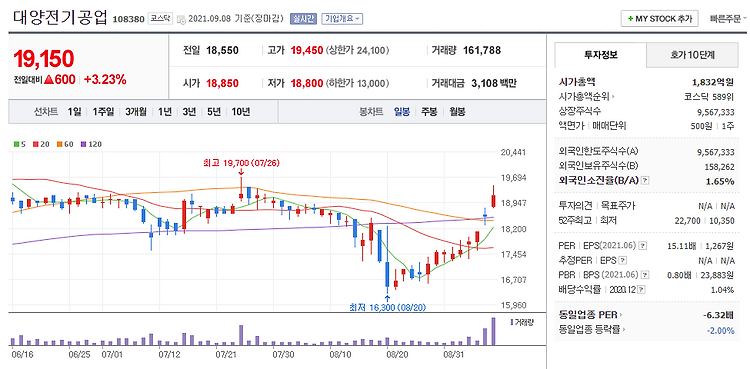The height and width of the screenshot is (369, 750).
Task: Select the 3개월 line chart period
Action: tap(136, 112)
